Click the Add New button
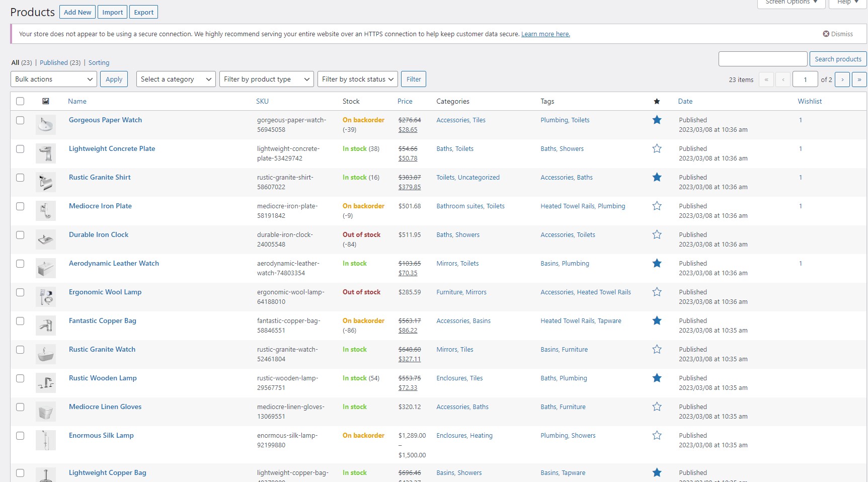The height and width of the screenshot is (482, 868). tap(77, 12)
